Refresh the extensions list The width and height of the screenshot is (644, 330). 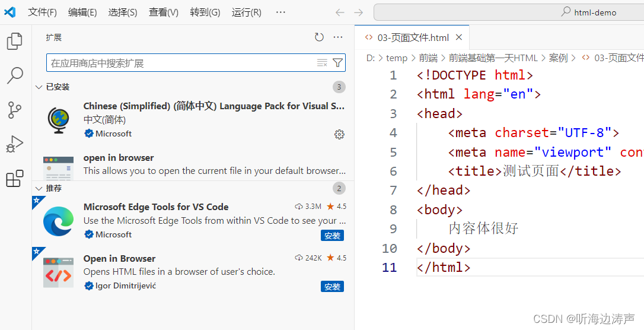pyautogui.click(x=319, y=37)
